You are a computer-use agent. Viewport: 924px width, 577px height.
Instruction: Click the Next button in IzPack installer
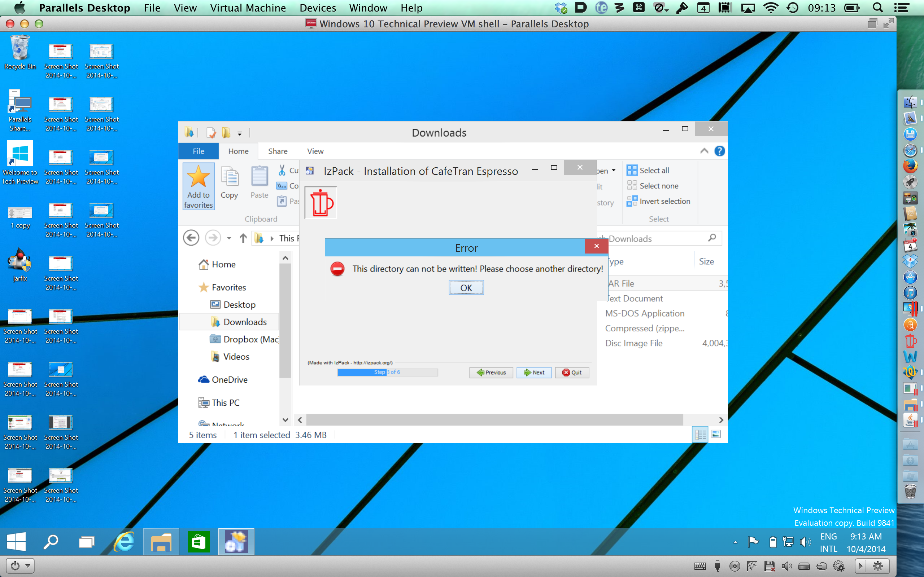coord(534,373)
